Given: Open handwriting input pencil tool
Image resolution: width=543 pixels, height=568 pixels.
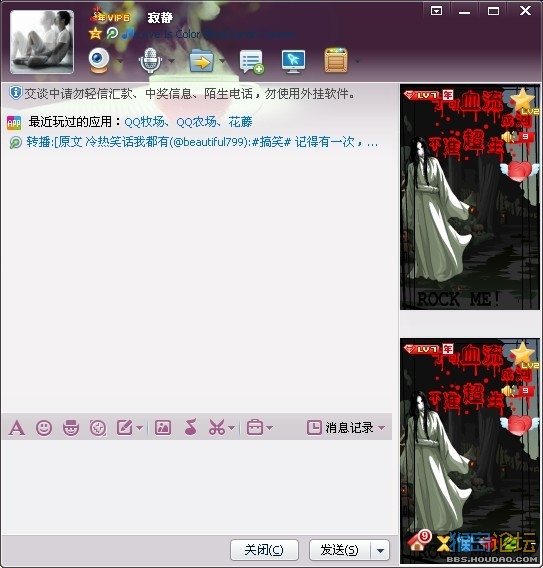Looking at the screenshot, I should [x=125, y=428].
